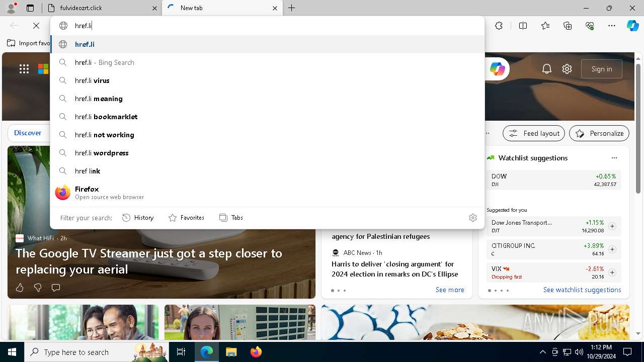644x362 pixels.
Task: Click the Personalize button
Action: pyautogui.click(x=599, y=133)
